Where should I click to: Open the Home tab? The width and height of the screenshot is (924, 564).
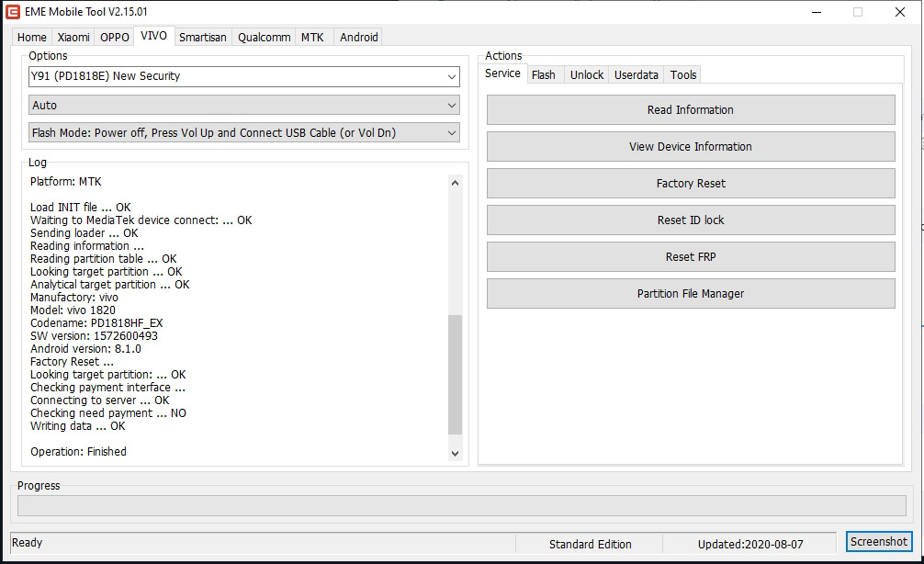tap(32, 37)
